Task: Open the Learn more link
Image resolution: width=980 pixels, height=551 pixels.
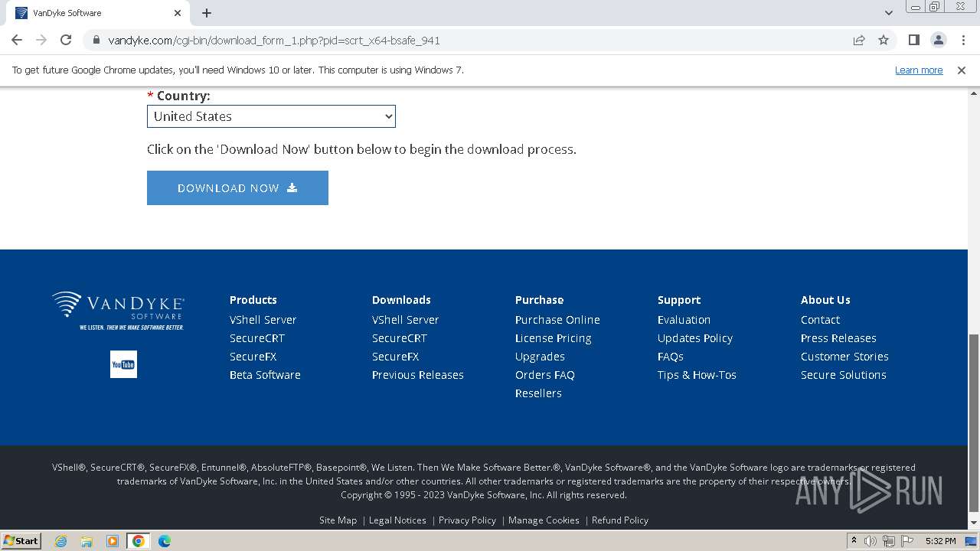Action: [919, 70]
